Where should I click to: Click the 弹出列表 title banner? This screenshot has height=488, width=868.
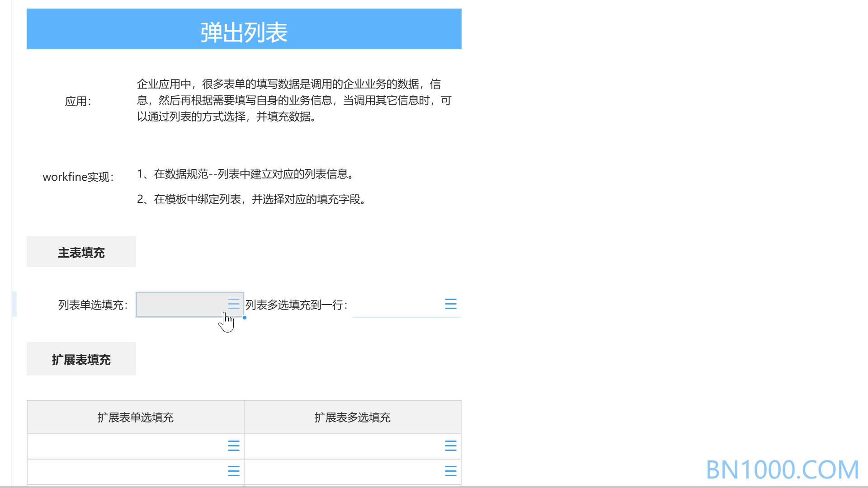pos(244,29)
